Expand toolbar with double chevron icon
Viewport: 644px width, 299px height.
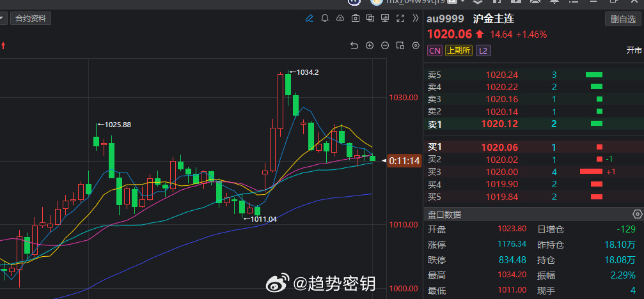[416, 18]
